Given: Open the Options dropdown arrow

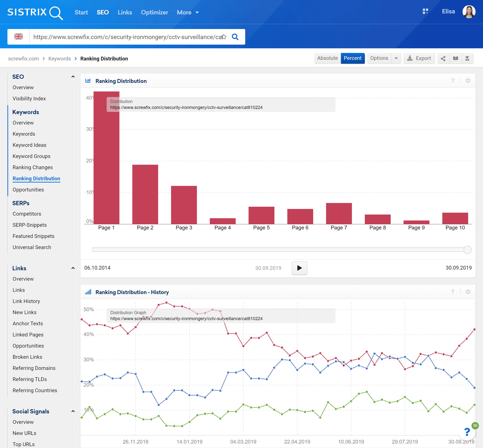Looking at the screenshot, I should (x=396, y=58).
